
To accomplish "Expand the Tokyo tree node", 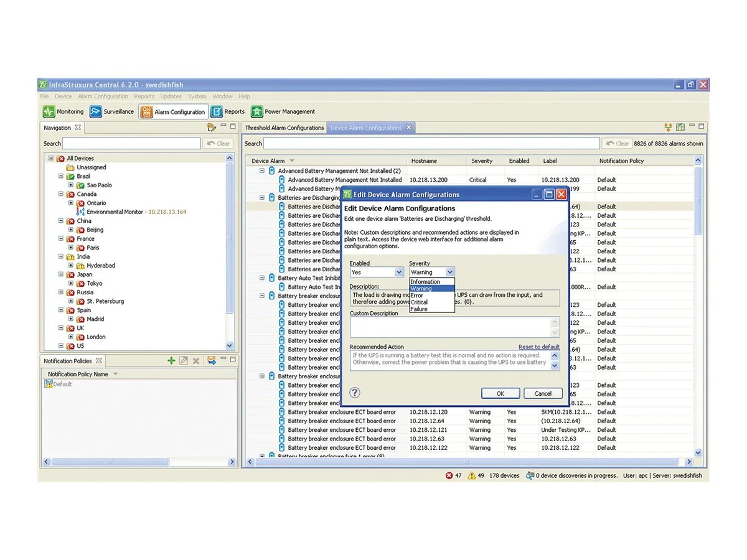I will (70, 284).
